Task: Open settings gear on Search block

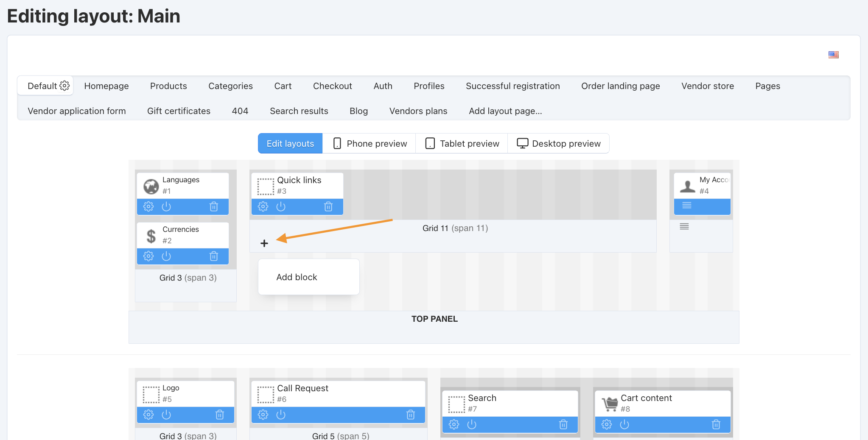Action: pos(454,424)
